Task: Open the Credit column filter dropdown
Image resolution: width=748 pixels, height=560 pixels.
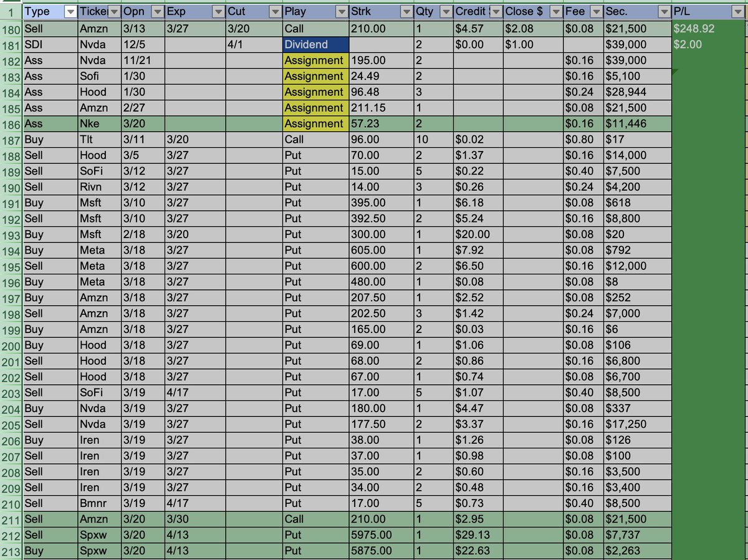Action: coord(495,12)
